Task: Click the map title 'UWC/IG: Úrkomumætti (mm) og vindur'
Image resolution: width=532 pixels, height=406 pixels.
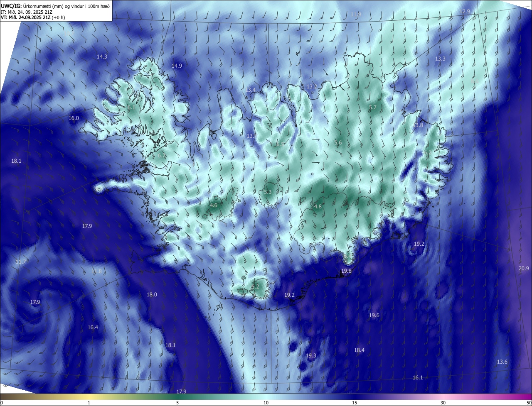Action: tap(56, 5)
